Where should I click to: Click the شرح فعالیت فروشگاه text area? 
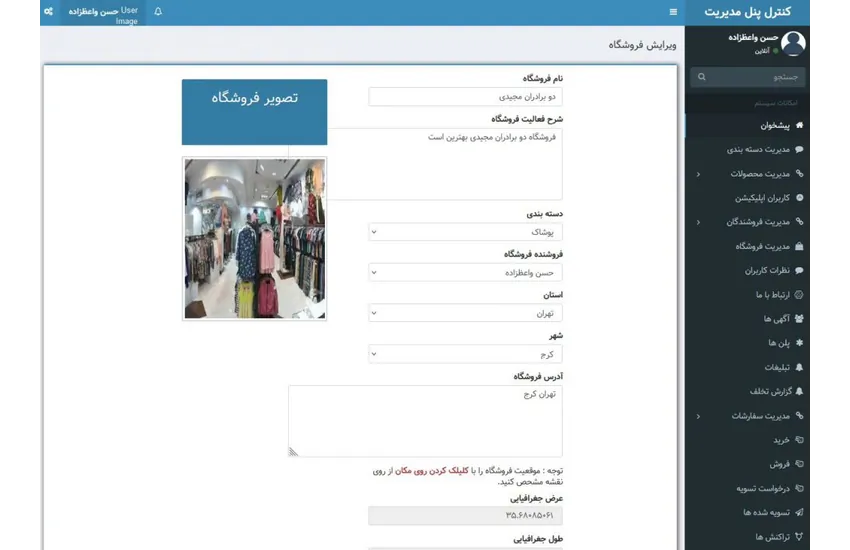tap(445, 164)
